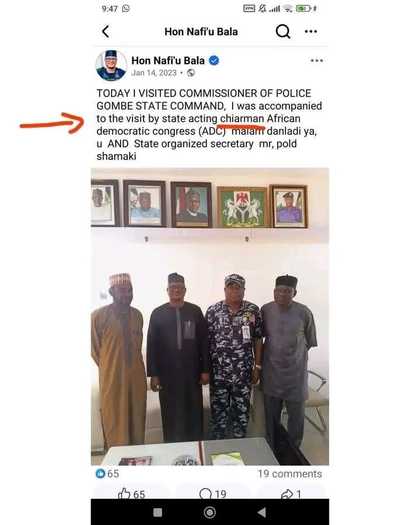Screen dimensions: 420x525
Task: Tap the battery indicator in status bar
Action: click(303, 8)
